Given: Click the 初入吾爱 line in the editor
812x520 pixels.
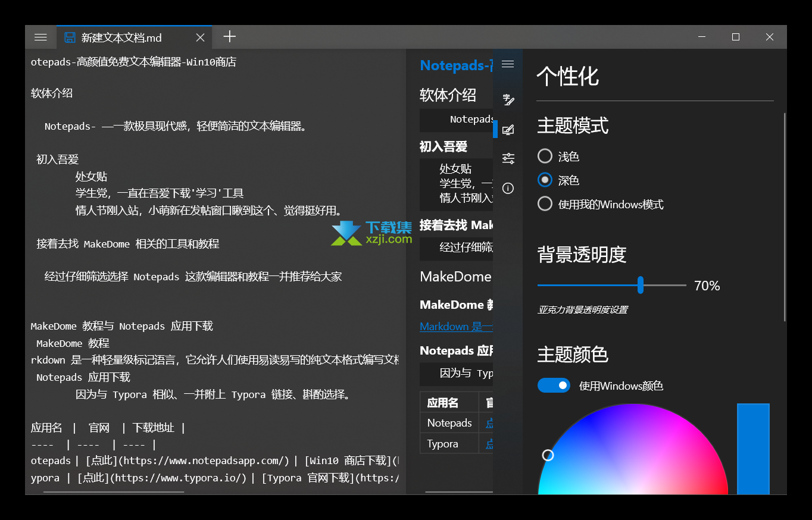Looking at the screenshot, I should [x=57, y=159].
